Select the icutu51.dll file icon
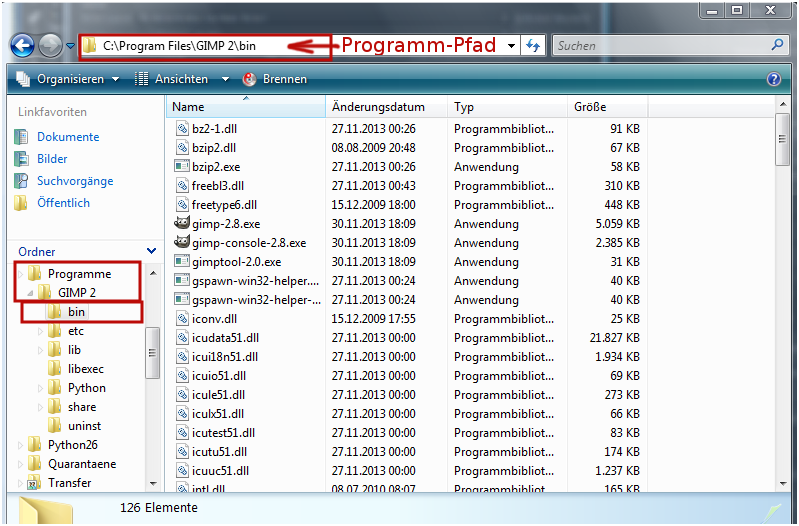Screen dimensions: 799x526 [x=182, y=452]
